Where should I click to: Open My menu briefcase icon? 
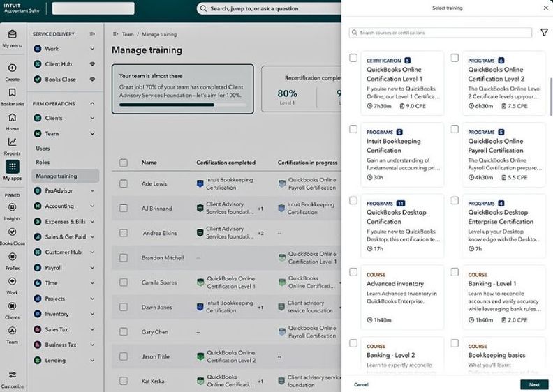pos(13,34)
